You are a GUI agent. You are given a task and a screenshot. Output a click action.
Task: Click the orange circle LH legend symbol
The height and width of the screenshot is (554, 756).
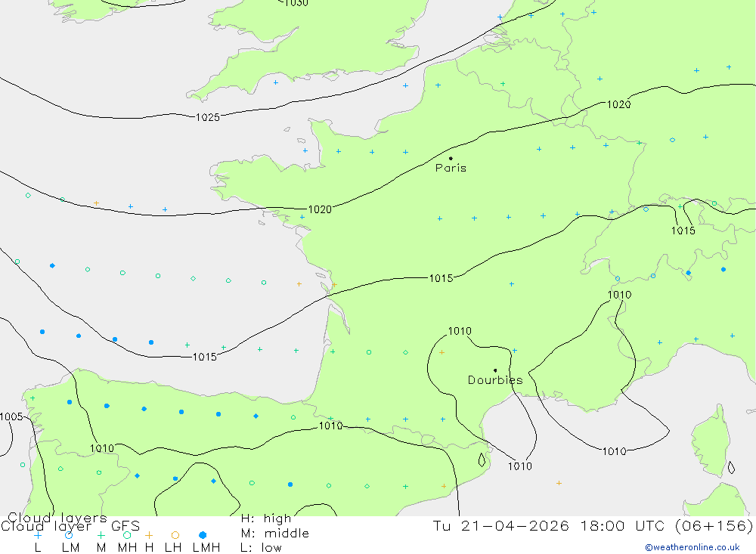[175, 534]
